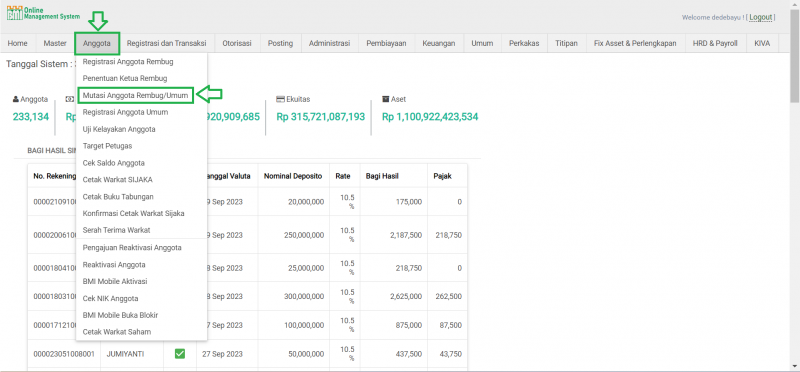This screenshot has width=800, height=372.
Task: Click Anggota count 233,134
Action: (x=31, y=117)
